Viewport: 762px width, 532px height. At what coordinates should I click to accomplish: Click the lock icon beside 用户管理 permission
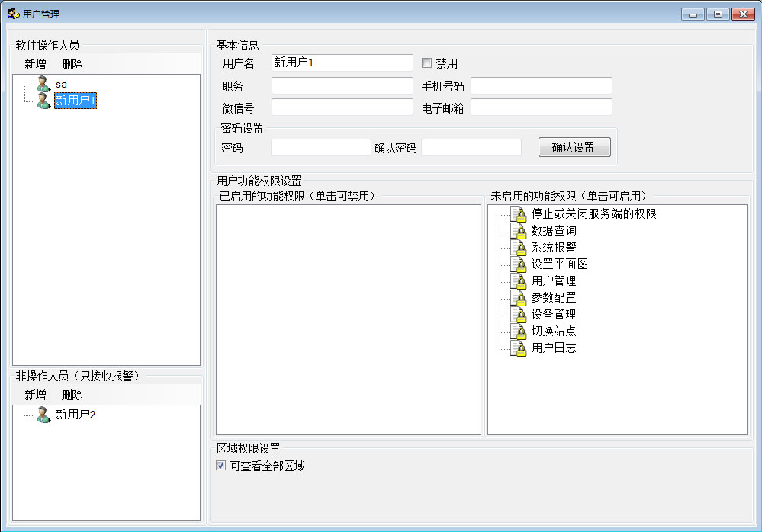pos(519,281)
